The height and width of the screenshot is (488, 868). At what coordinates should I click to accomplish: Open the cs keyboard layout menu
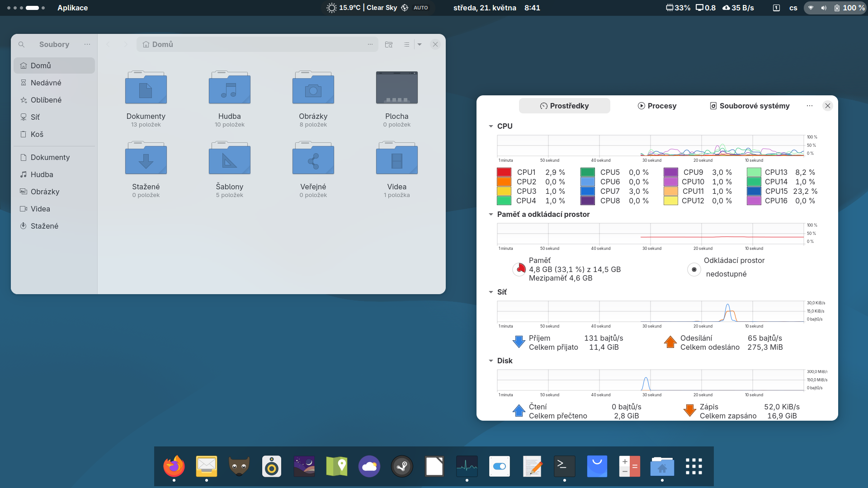pyautogui.click(x=793, y=8)
